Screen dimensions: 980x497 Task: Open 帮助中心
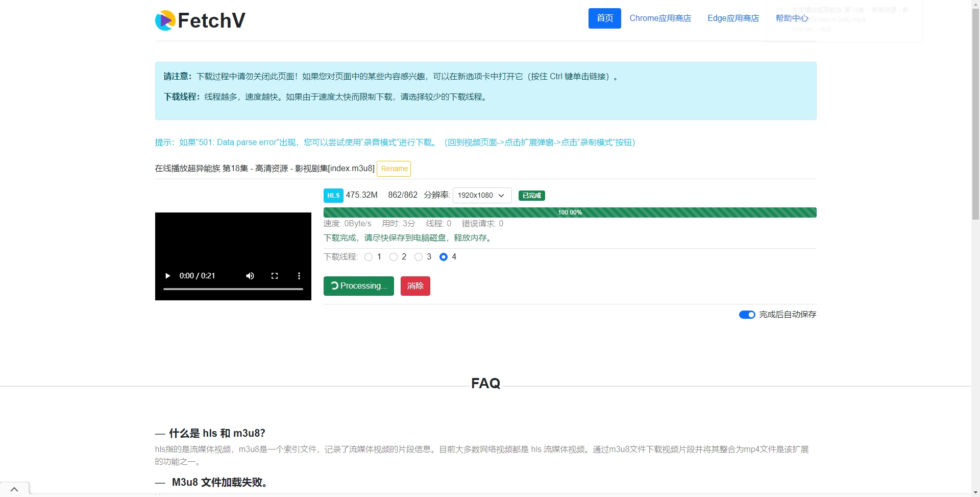(792, 18)
